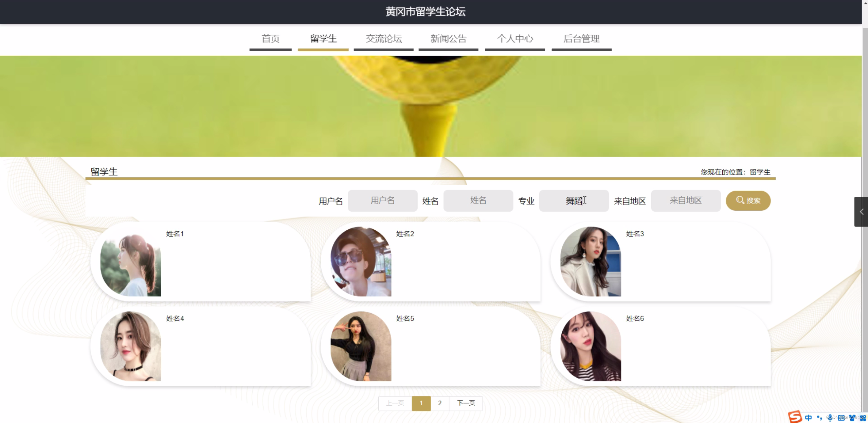Go to 新闻公告 page
Screen dimensions: 868x423
(x=448, y=39)
